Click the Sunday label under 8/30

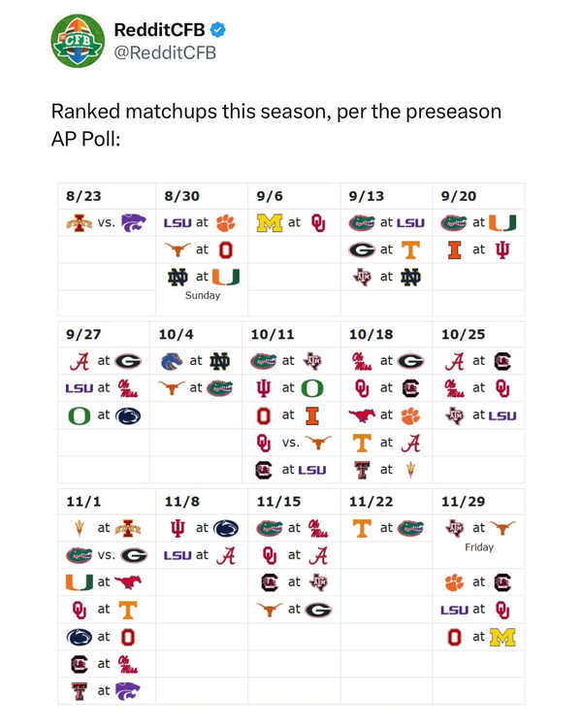point(203,295)
